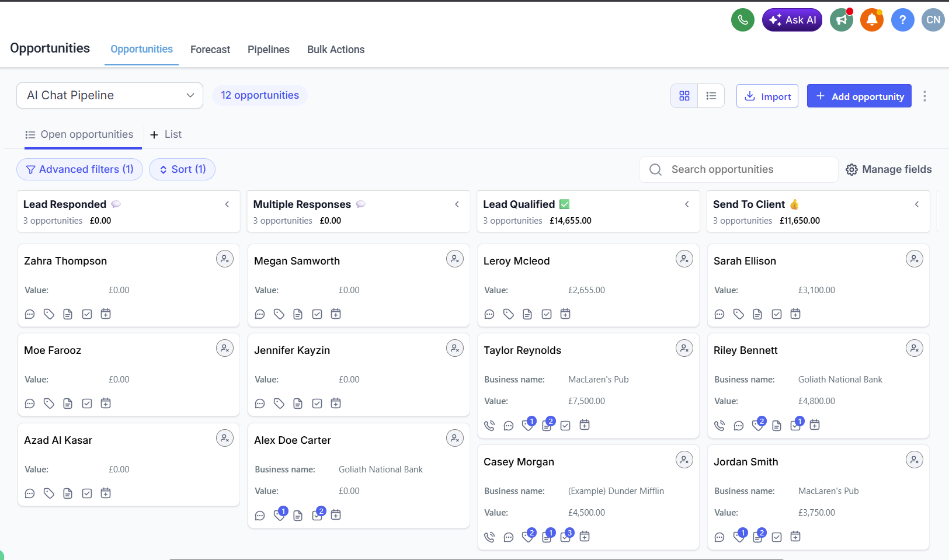Click the tag icon on Moe Farooz card

pyautogui.click(x=49, y=404)
